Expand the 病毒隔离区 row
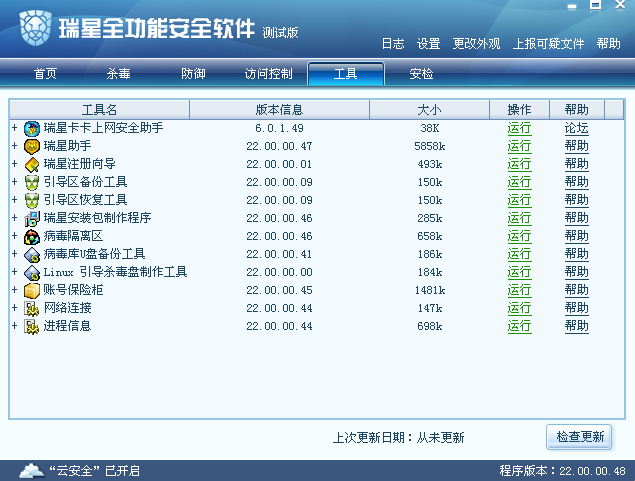The width and height of the screenshot is (635, 481). coord(15,236)
